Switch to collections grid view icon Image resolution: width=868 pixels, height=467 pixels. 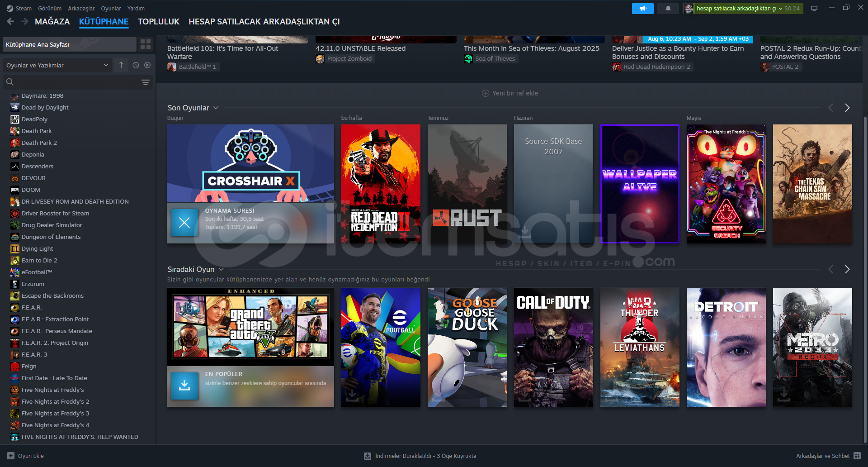point(146,44)
